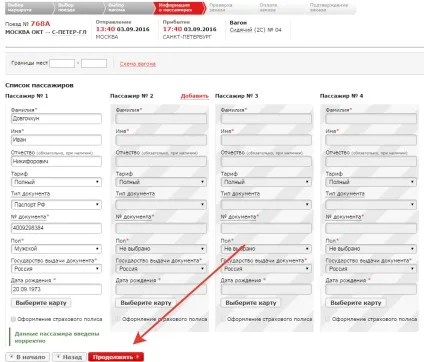The width and height of the screenshot is (424, 362).
Task: Click the Дата рождения field of passenger 3
Action: coord(266,289)
